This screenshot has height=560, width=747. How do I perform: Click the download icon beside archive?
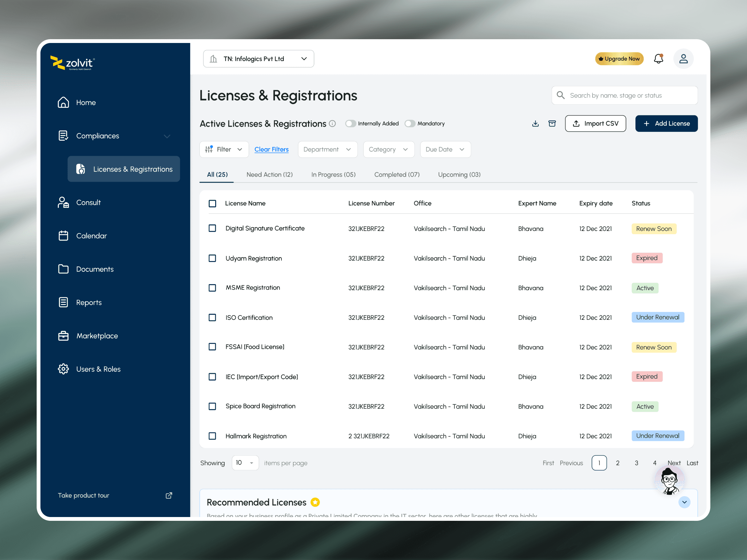coord(535,124)
